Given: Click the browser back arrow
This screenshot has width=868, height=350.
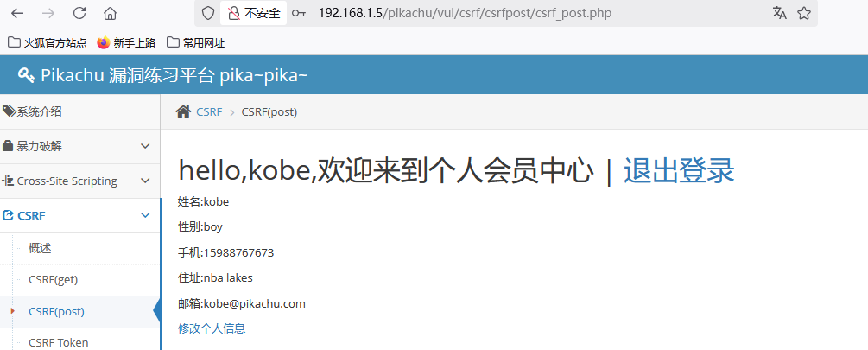Looking at the screenshot, I should coord(18,13).
